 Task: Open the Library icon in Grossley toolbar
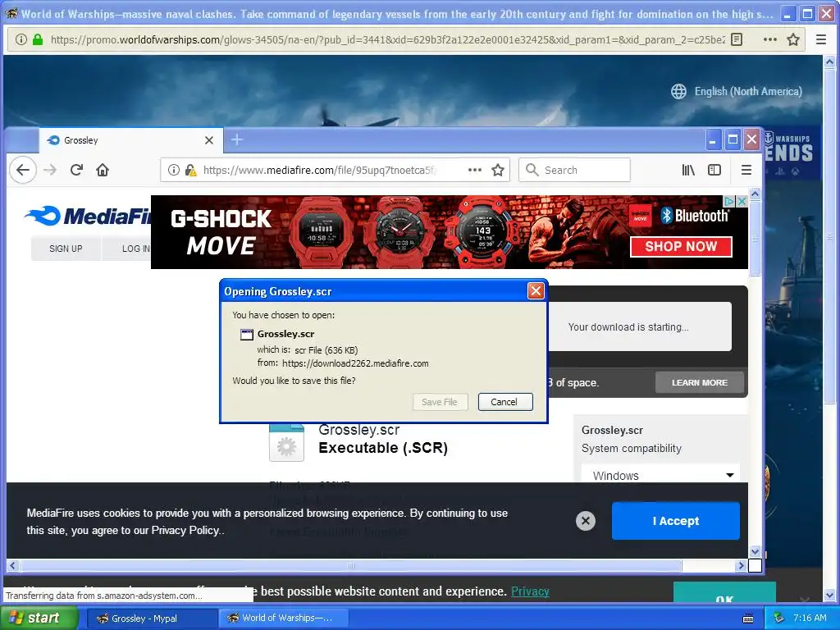click(x=688, y=171)
